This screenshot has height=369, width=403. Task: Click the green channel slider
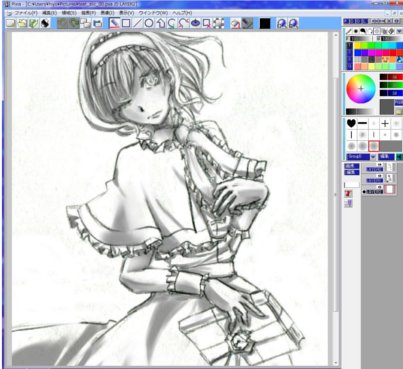[x=391, y=85]
